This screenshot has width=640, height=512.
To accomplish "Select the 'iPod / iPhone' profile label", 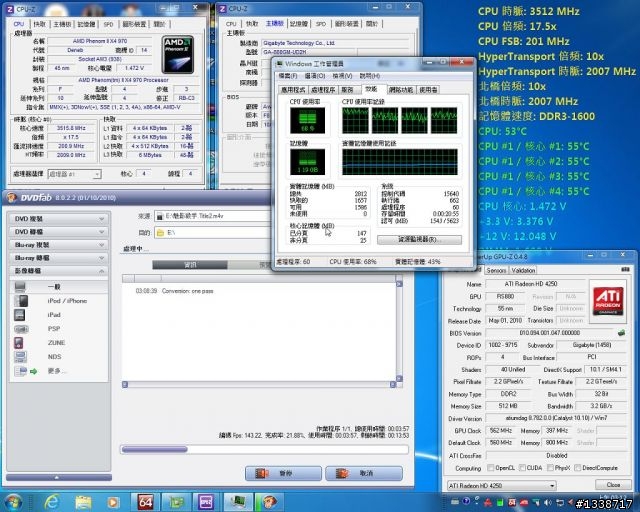I will tap(67, 301).
